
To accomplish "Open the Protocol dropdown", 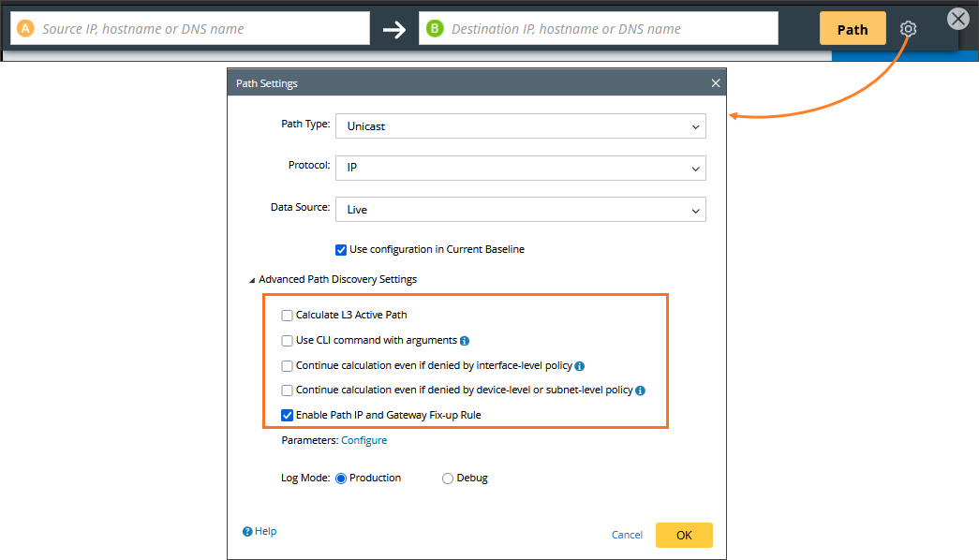I will [520, 168].
